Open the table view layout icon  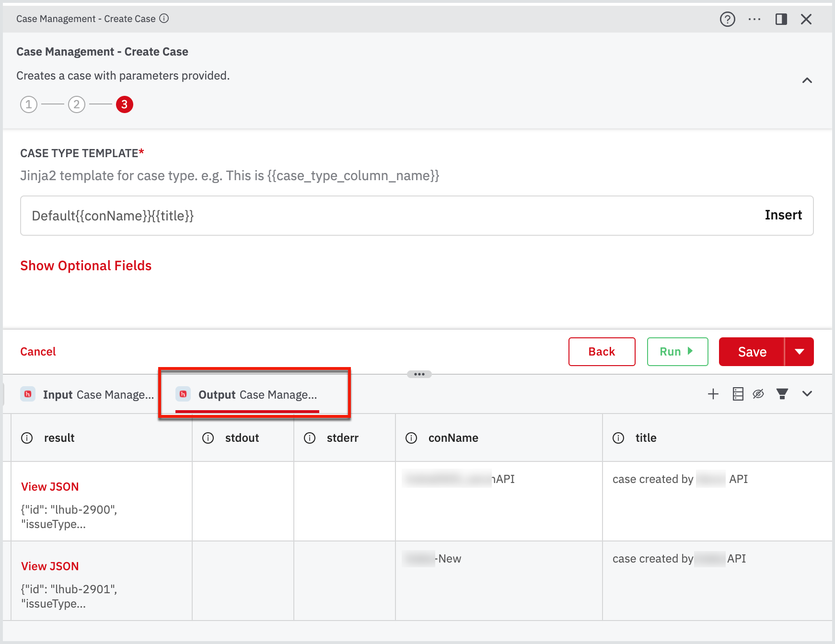(738, 394)
